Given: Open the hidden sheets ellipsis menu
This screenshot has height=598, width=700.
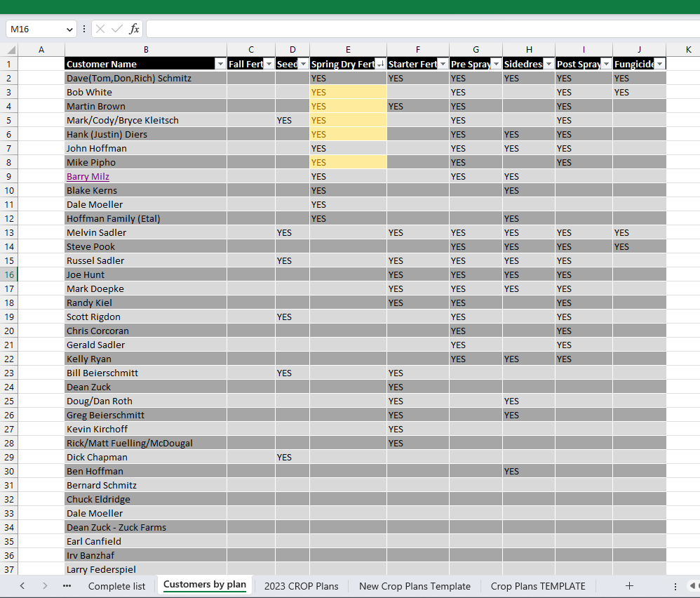Looking at the screenshot, I should 67,585.
